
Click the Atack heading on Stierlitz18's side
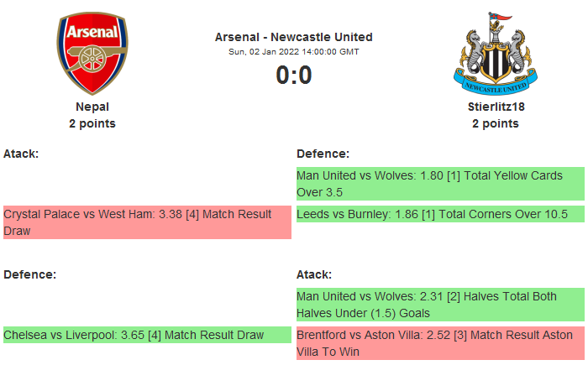pyautogui.click(x=314, y=274)
